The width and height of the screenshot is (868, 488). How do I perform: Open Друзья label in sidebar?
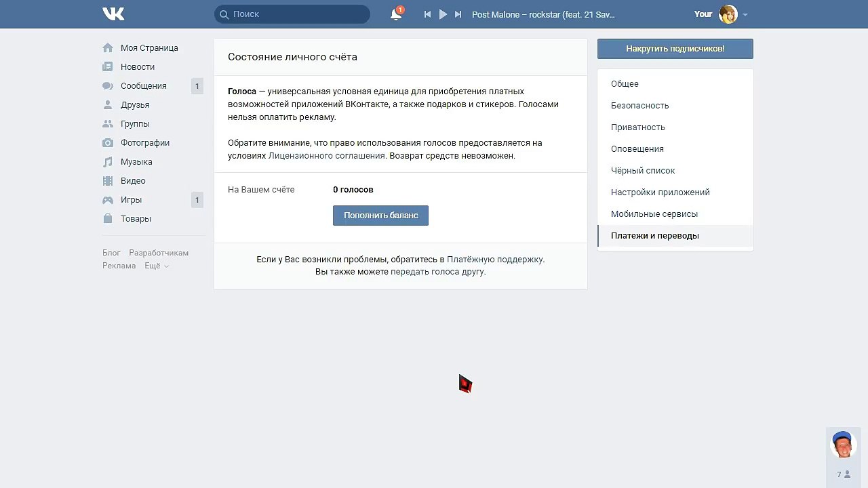click(x=135, y=105)
